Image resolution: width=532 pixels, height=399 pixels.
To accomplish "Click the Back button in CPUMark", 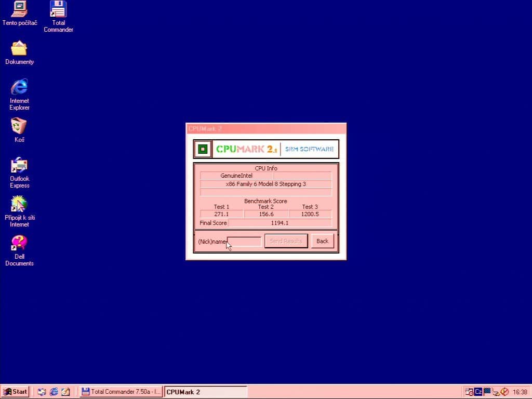I will 322,241.
